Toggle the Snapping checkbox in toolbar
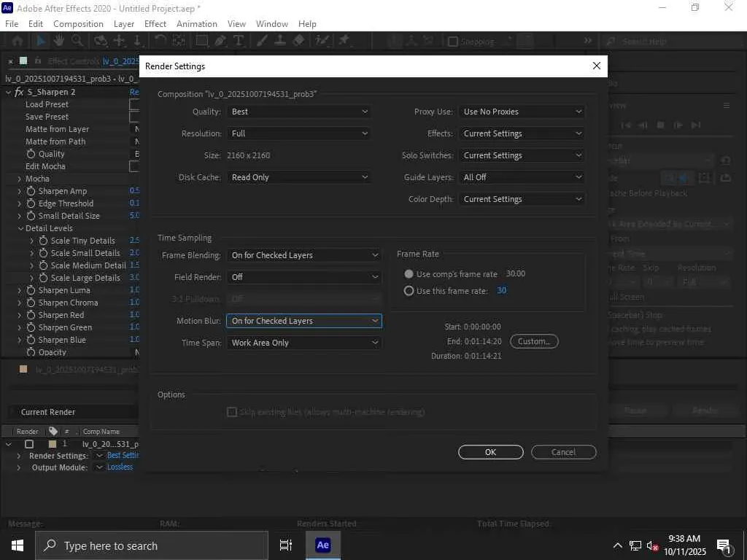This screenshot has height=560, width=747. pos(453,42)
